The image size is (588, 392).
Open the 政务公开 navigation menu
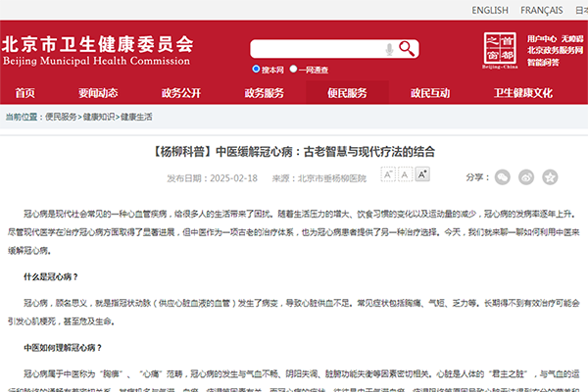181,93
